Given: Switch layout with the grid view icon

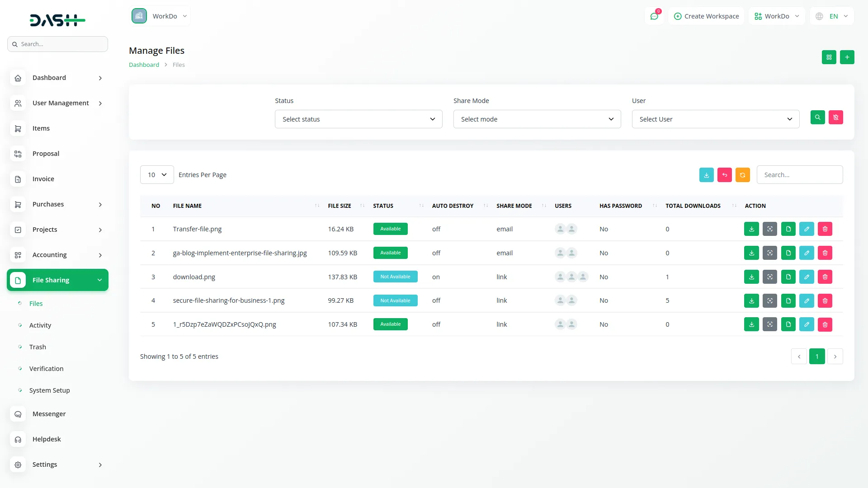Looking at the screenshot, I should point(829,57).
